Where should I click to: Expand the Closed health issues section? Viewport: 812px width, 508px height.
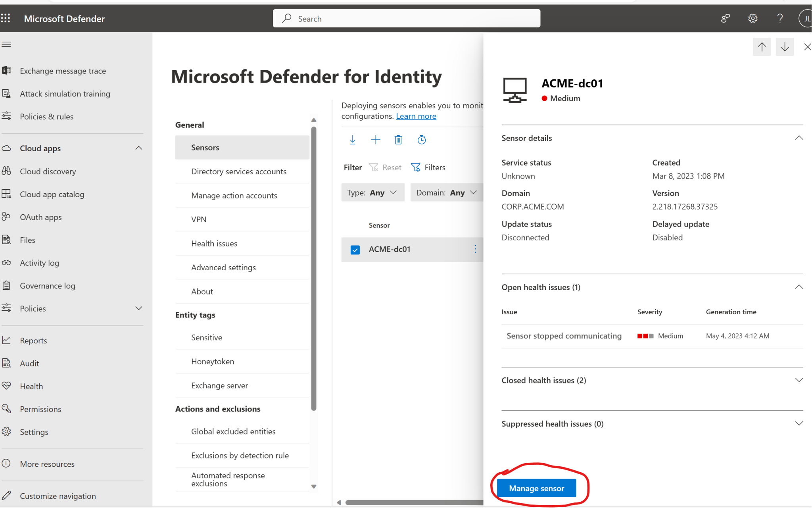(x=799, y=380)
